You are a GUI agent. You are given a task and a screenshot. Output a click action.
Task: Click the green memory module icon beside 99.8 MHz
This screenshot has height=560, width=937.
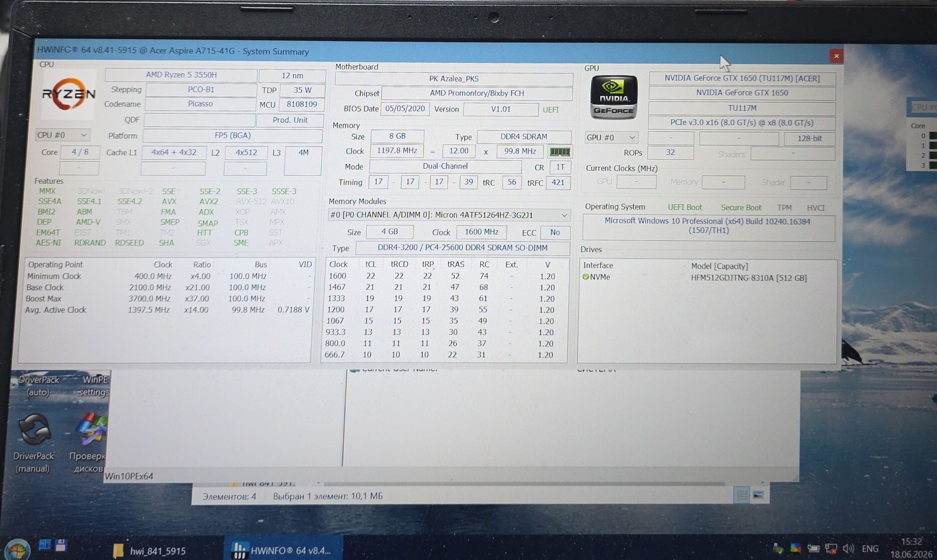560,152
